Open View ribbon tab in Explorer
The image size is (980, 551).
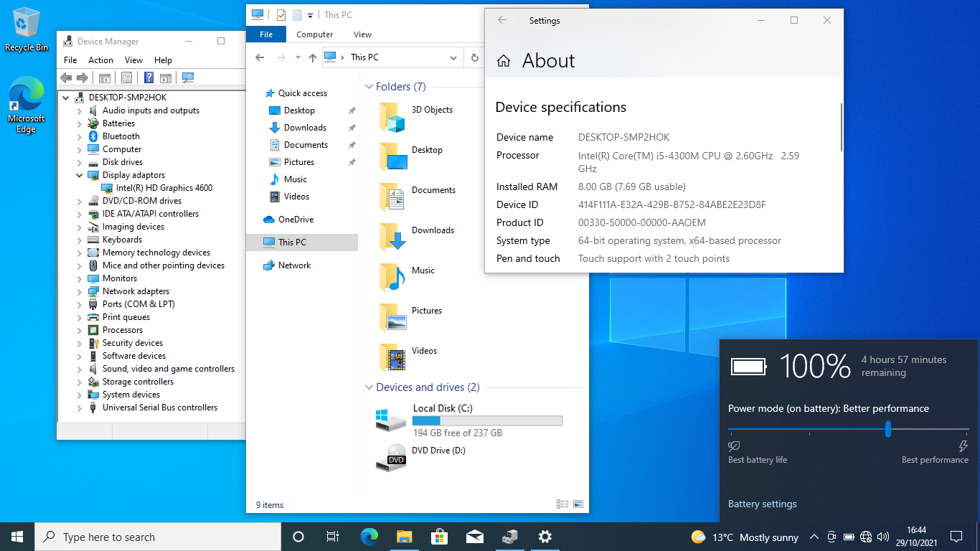point(363,34)
